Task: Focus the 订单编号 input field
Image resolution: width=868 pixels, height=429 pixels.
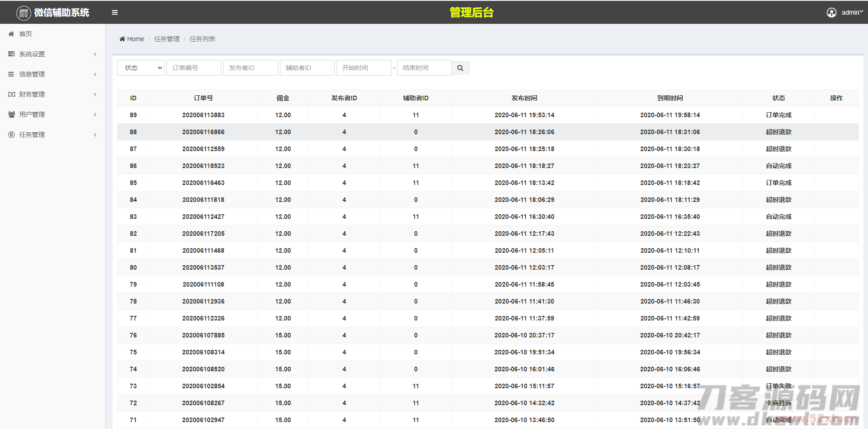Action: [194, 68]
